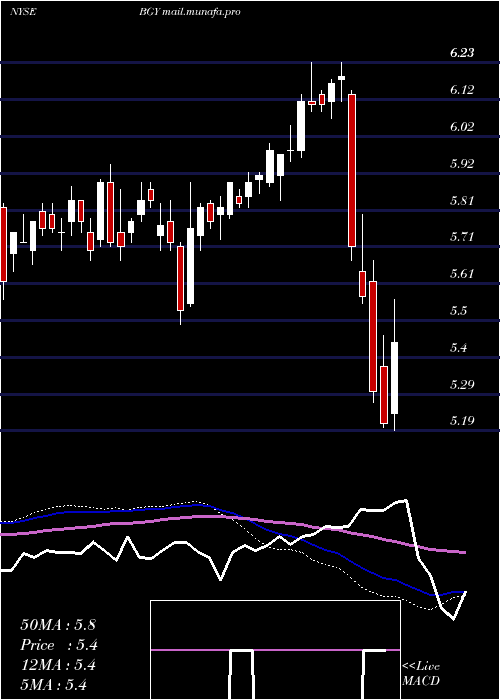Click the 6.23 price axis label
The height and width of the screenshot is (700, 500).
click(x=462, y=53)
